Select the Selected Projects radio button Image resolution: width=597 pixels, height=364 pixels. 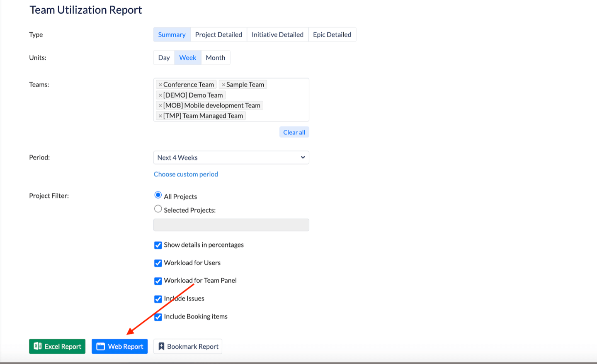pos(158,209)
